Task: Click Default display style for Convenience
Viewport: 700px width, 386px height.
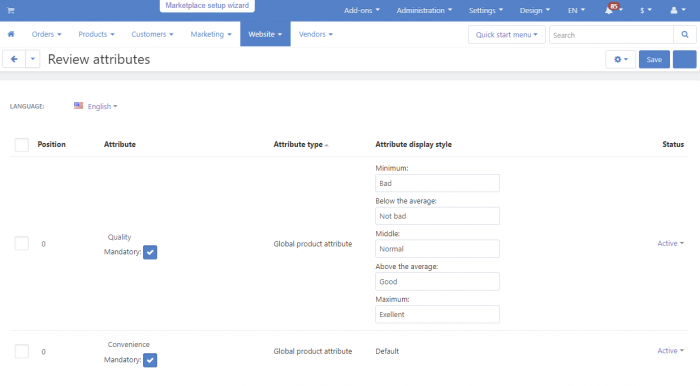Action: 387,351
